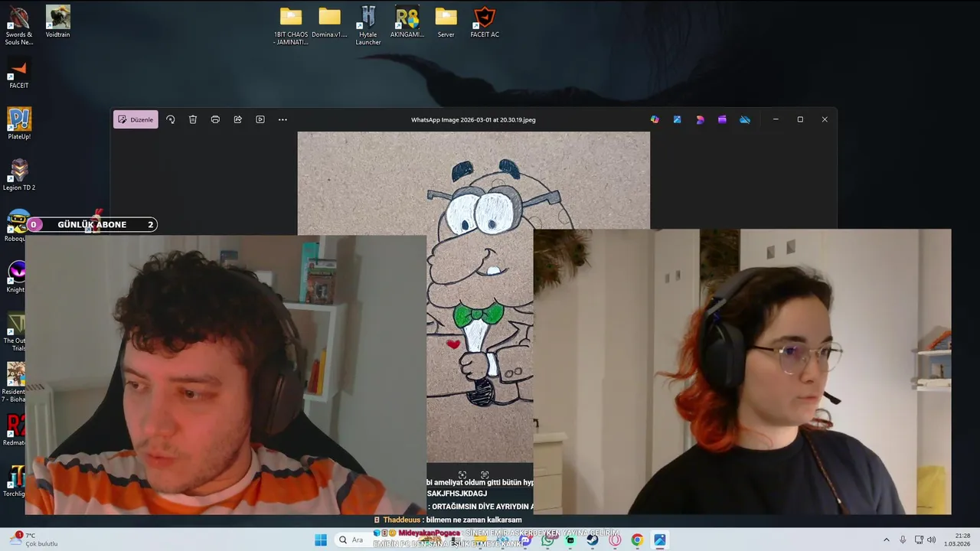
Task: Open WhatsApp from the taskbar
Action: [x=547, y=540]
